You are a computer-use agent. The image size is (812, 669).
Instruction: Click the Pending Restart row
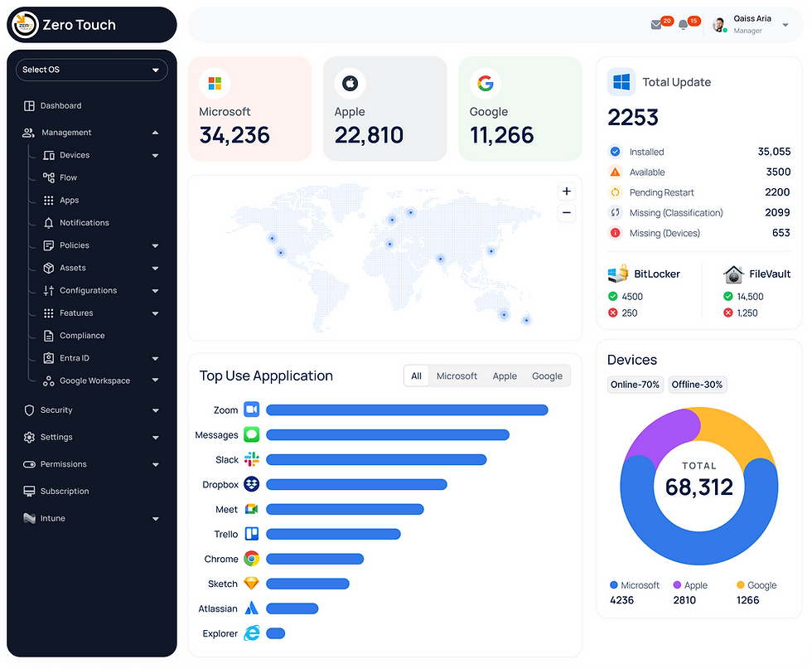click(x=698, y=193)
